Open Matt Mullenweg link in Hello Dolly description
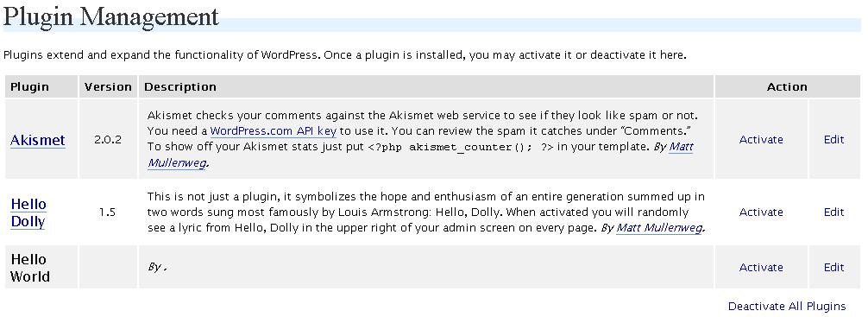 658,228
